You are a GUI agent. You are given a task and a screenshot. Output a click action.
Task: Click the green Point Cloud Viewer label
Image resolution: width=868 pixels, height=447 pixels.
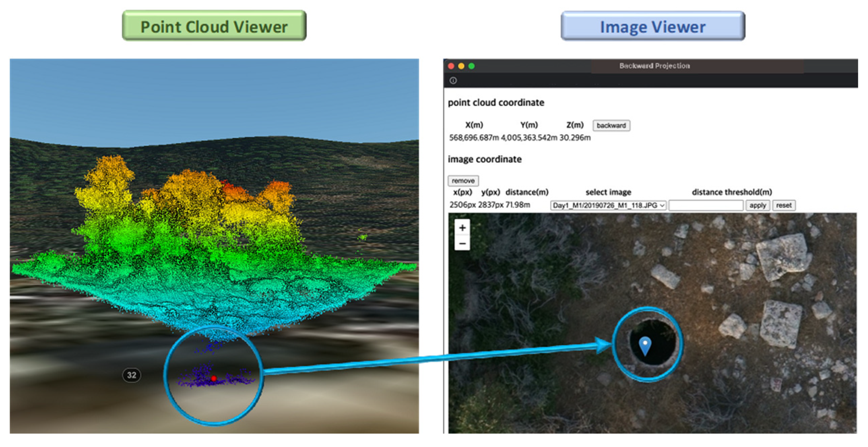(214, 26)
